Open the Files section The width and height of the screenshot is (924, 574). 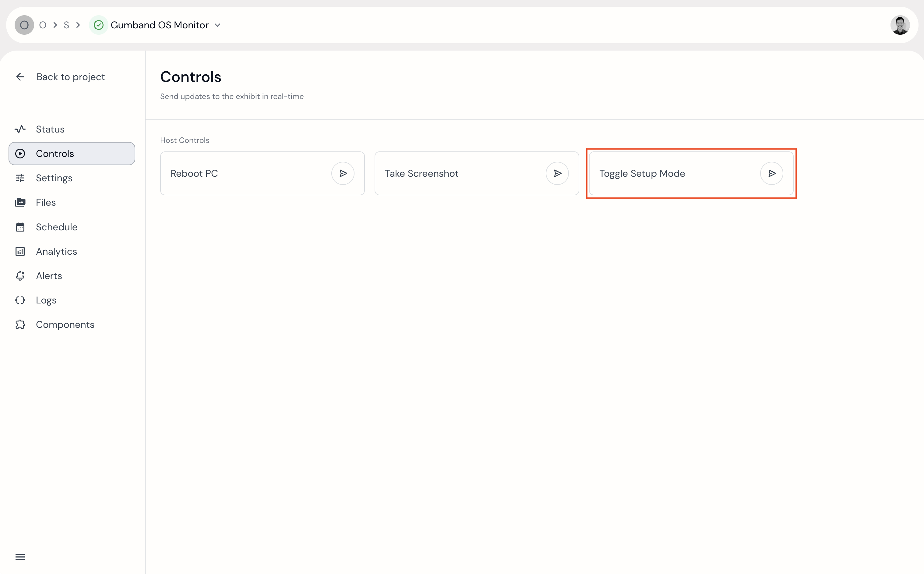click(46, 202)
